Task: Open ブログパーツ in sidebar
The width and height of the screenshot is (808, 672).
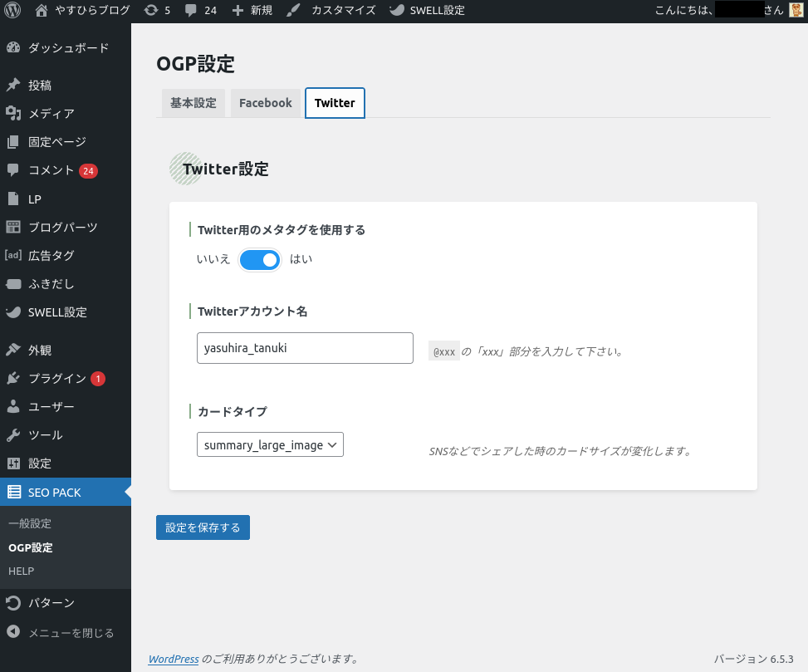Action: pyautogui.click(x=63, y=228)
